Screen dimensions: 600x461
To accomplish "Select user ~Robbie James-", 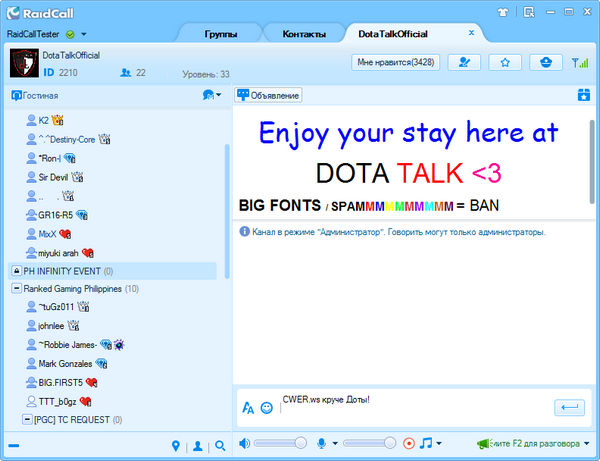I will click(x=67, y=345).
